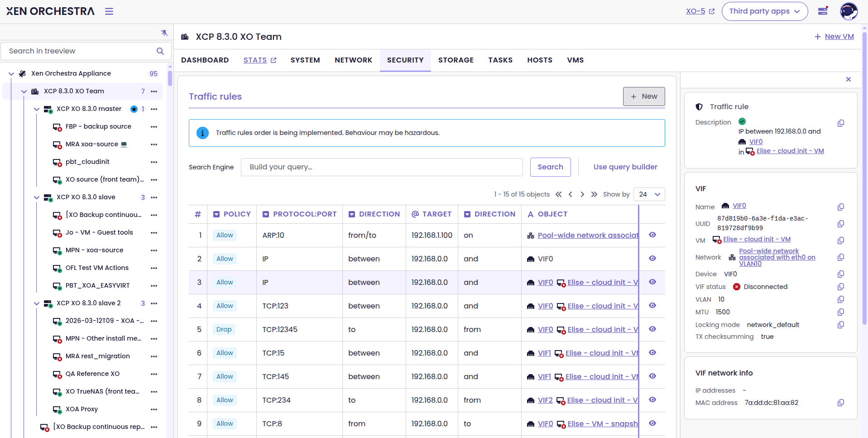View details of traffic rule 1
868x438 pixels.
(x=652, y=235)
